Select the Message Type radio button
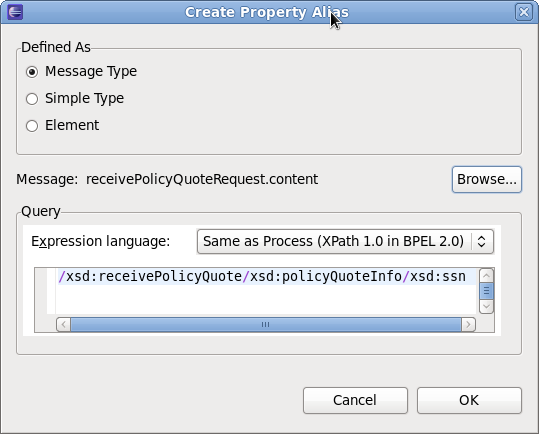The width and height of the screenshot is (539, 434). pos(32,72)
